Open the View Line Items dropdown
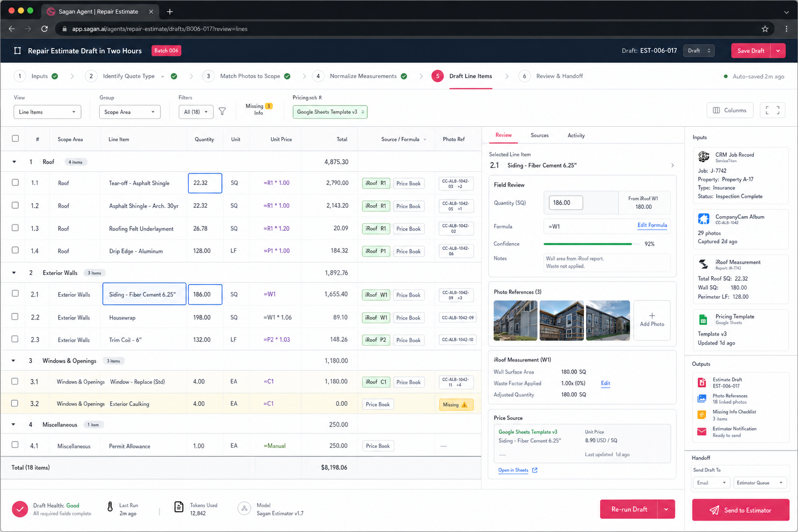The height and width of the screenshot is (532, 798). [x=47, y=112]
